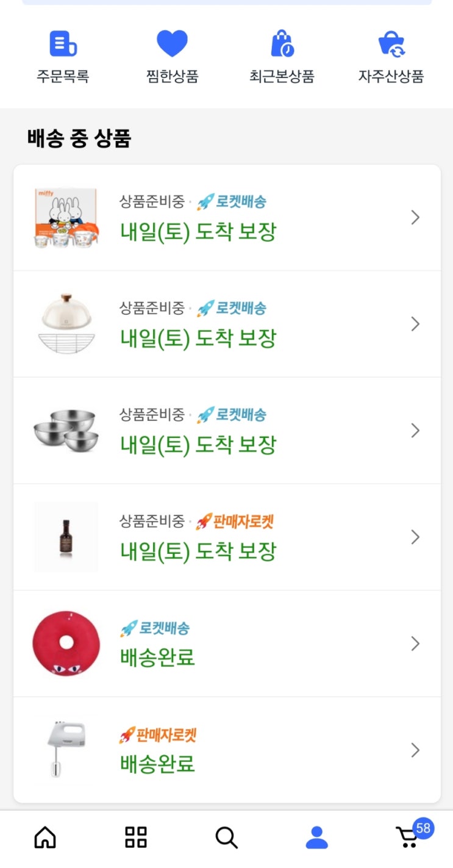Viewport: 453px width, 868px height.
Task: Click chevron next to the cream pot item
Action: point(415,324)
